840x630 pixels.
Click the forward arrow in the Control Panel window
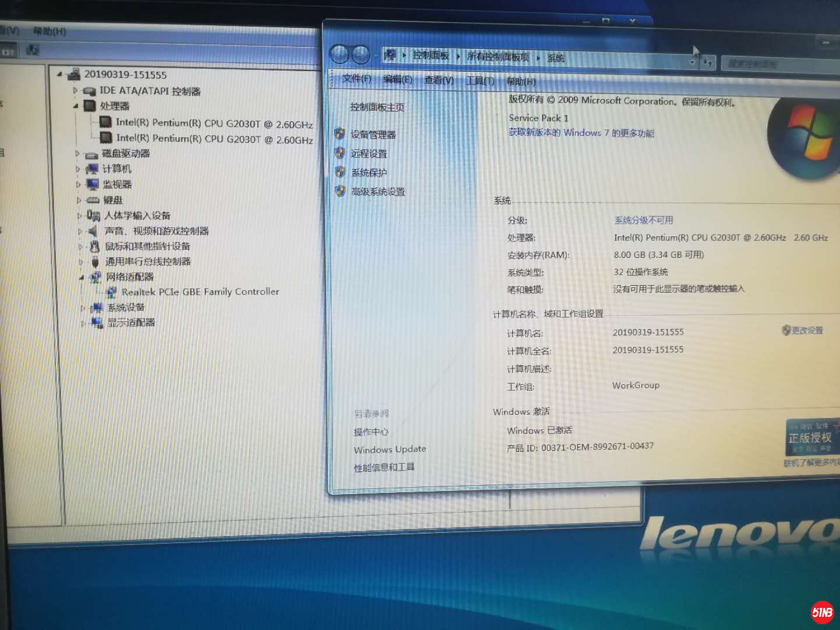click(361, 55)
